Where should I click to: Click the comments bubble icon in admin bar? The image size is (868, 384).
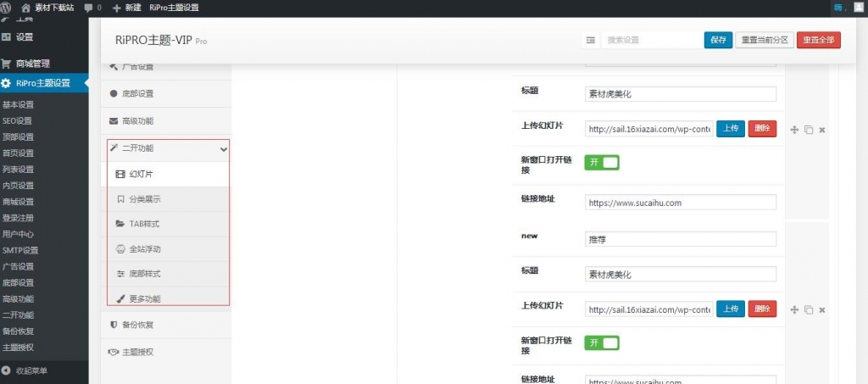click(89, 8)
